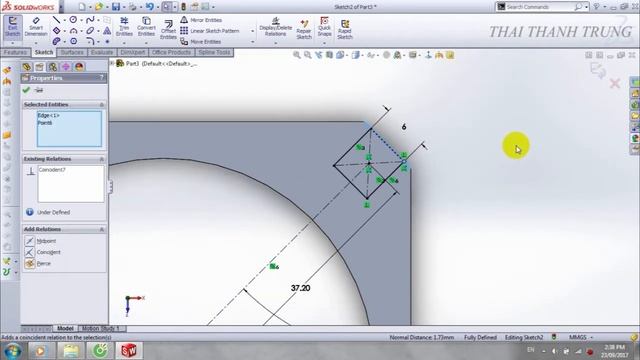Select the Point sketch tool
This screenshot has height=360, width=640.
click(x=107, y=41)
